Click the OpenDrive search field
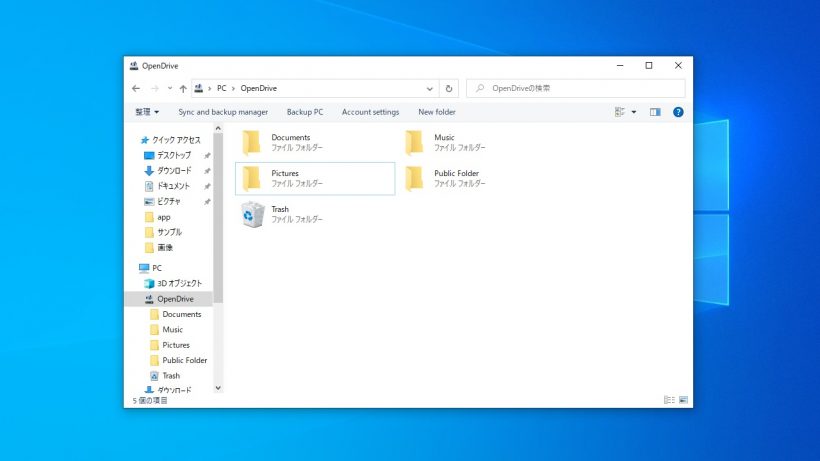The height and width of the screenshot is (461, 820). coord(576,88)
